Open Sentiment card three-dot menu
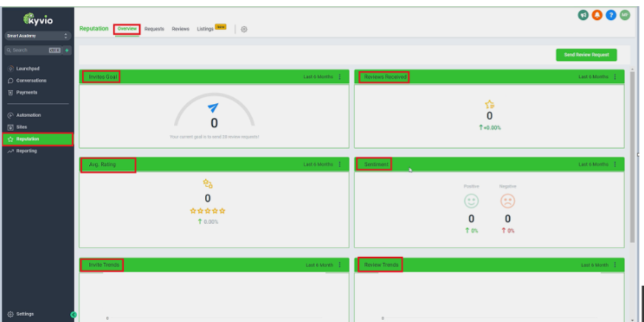Screen dimensions: 644x322 (x=615, y=164)
